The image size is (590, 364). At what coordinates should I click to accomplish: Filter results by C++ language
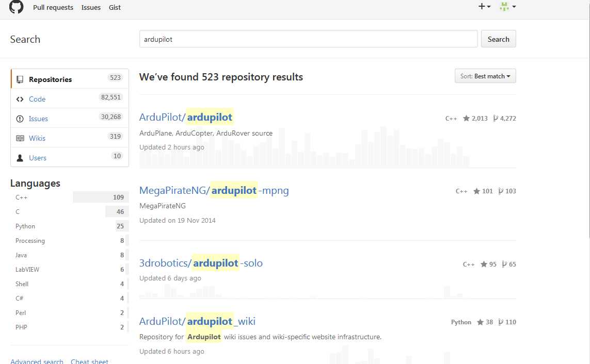tap(70, 197)
